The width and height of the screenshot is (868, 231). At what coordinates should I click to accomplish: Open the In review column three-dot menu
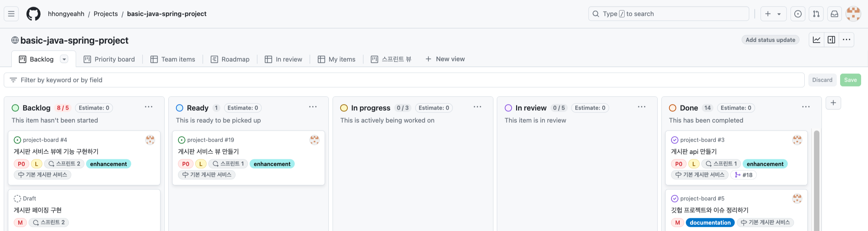pyautogui.click(x=641, y=107)
